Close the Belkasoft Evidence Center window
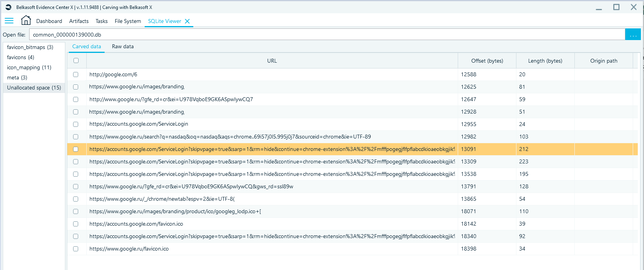 pos(634,7)
